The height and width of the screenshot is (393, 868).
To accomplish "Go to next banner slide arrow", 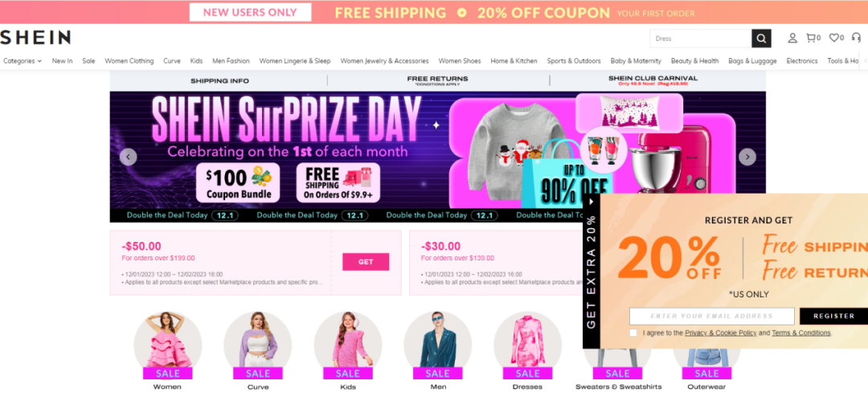I will click(747, 158).
